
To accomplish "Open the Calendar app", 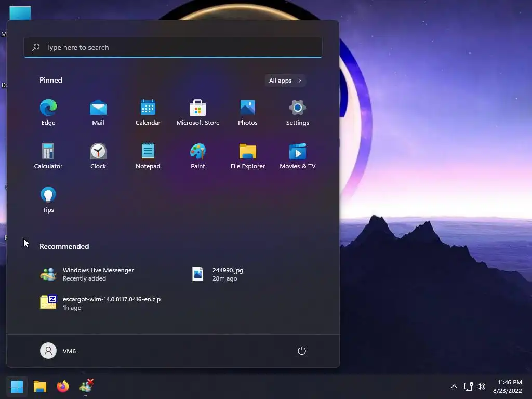I will coord(148,113).
